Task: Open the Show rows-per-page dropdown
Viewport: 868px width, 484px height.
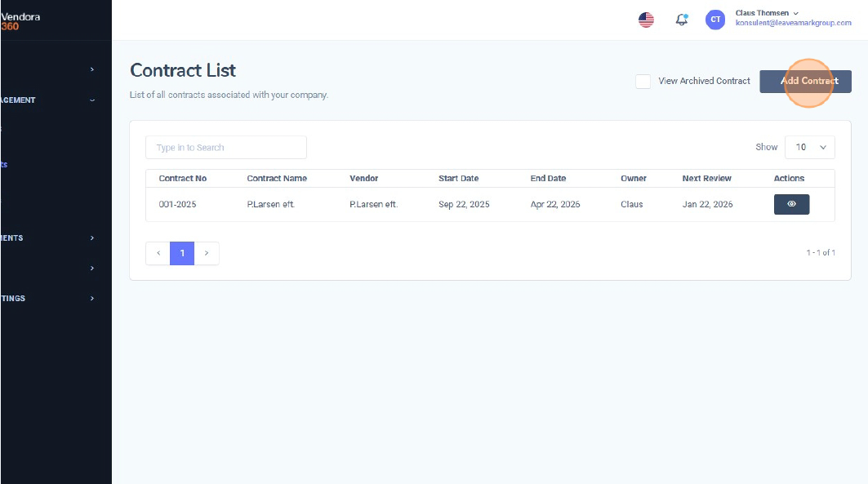Action: pos(809,147)
